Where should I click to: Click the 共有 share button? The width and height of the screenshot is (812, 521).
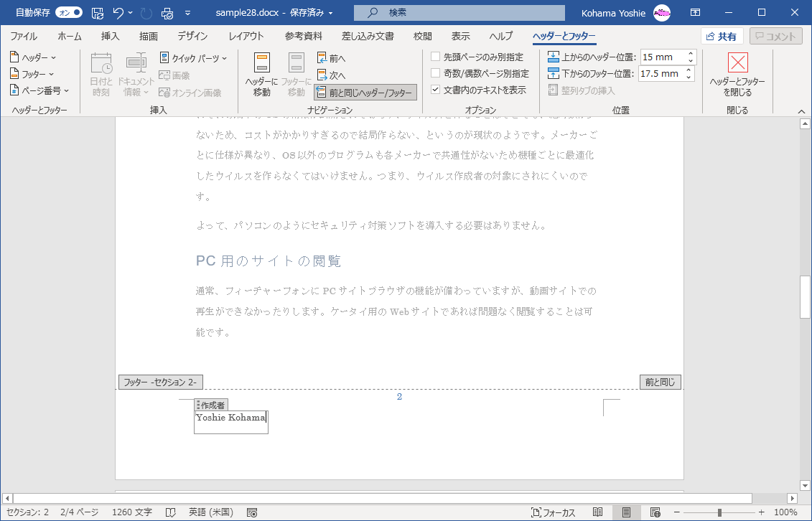point(722,36)
